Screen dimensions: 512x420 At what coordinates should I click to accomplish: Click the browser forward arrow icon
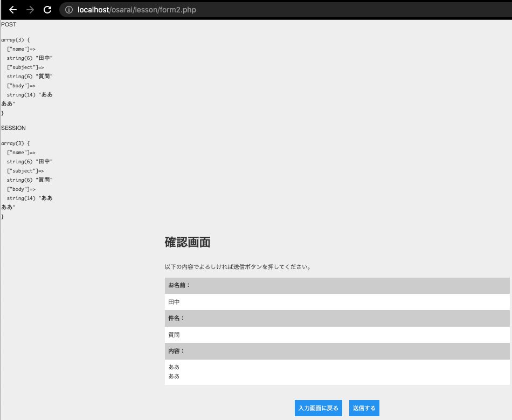pyautogui.click(x=31, y=9)
